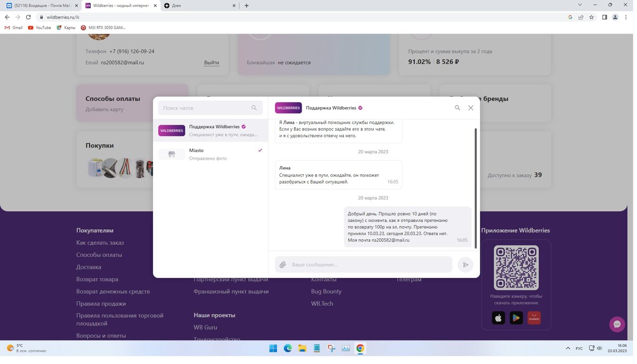
Task: Click the Wildberries app QR code
Action: (x=516, y=267)
